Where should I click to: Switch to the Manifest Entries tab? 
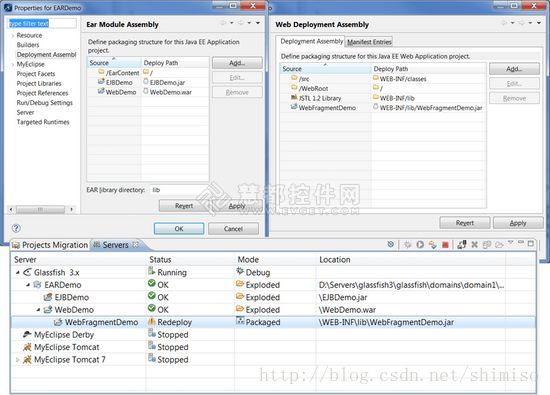[x=369, y=42]
